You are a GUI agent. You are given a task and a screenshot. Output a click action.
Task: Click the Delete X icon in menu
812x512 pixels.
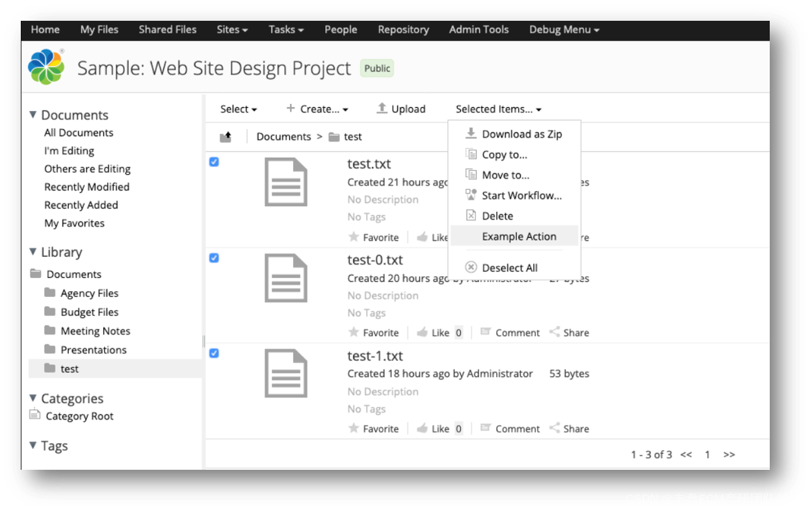[471, 216]
